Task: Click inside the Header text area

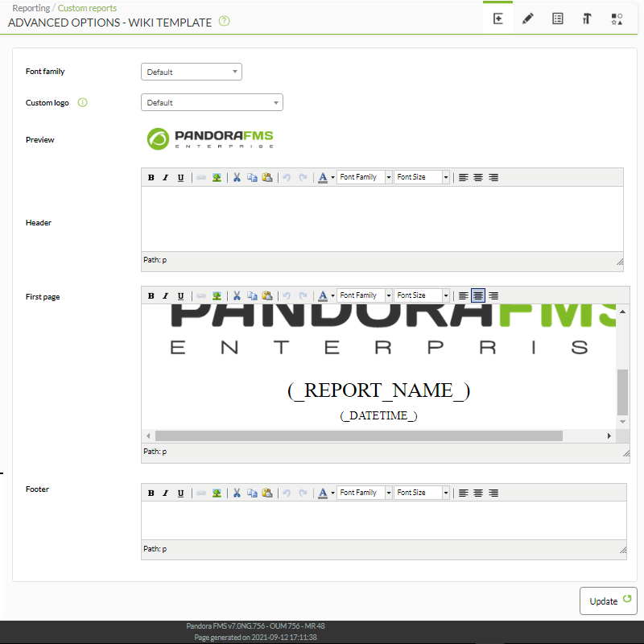Action: coord(382,219)
